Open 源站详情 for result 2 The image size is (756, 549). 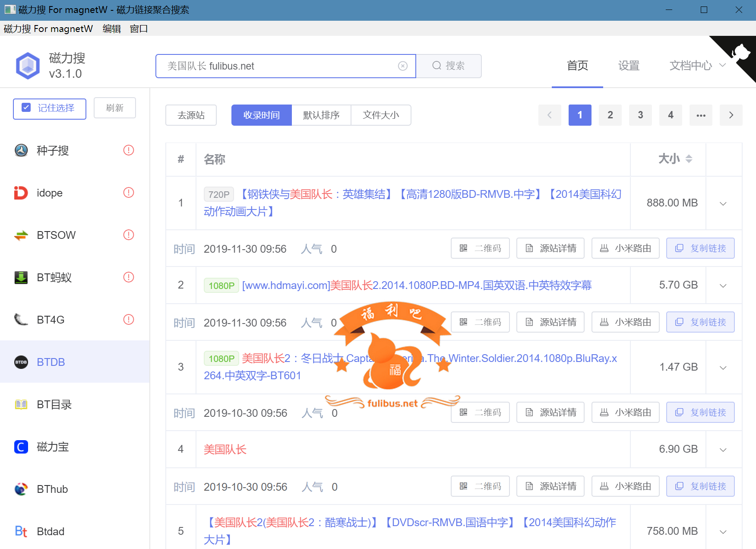(550, 322)
